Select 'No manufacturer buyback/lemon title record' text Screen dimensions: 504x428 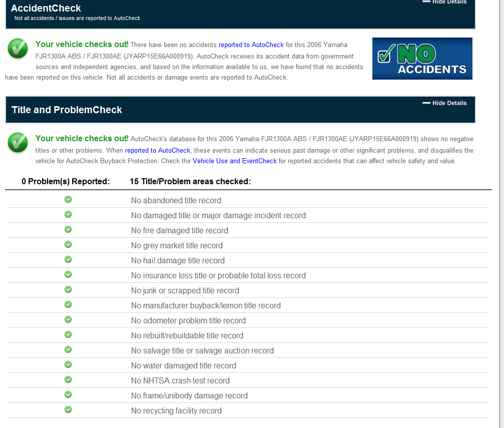tap(206, 305)
